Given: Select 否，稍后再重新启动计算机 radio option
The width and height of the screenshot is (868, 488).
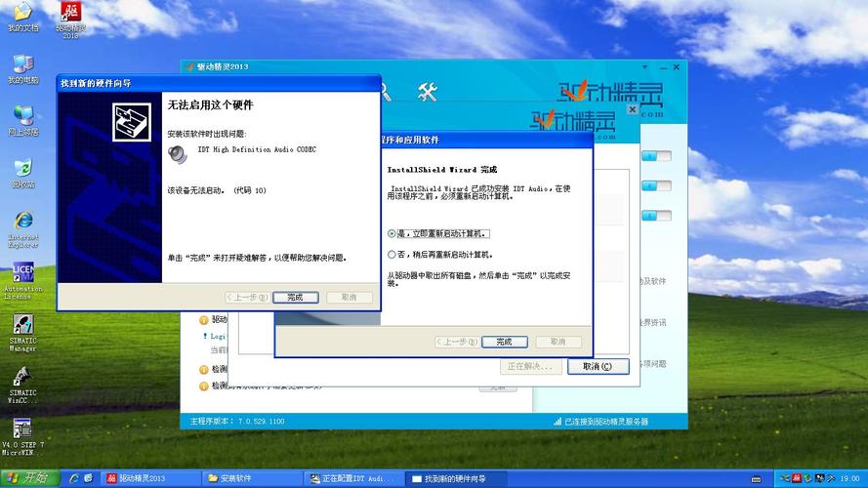Looking at the screenshot, I should [x=392, y=255].
